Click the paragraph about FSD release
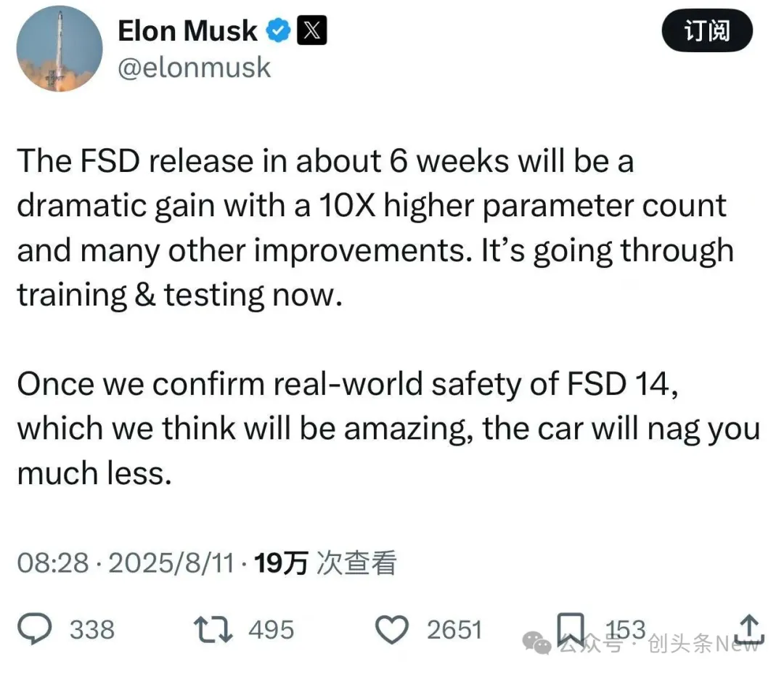 [x=375, y=226]
